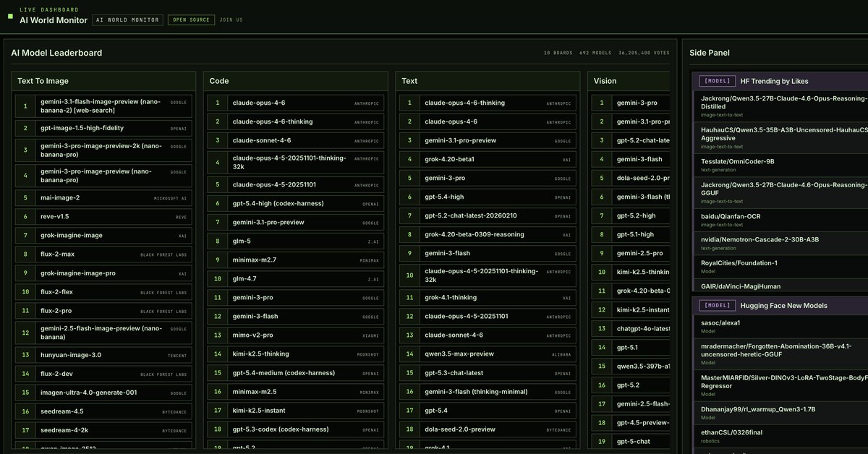868x454 pixels.
Task: Click the AI WORLD MONITOR header button
Action: tap(128, 20)
